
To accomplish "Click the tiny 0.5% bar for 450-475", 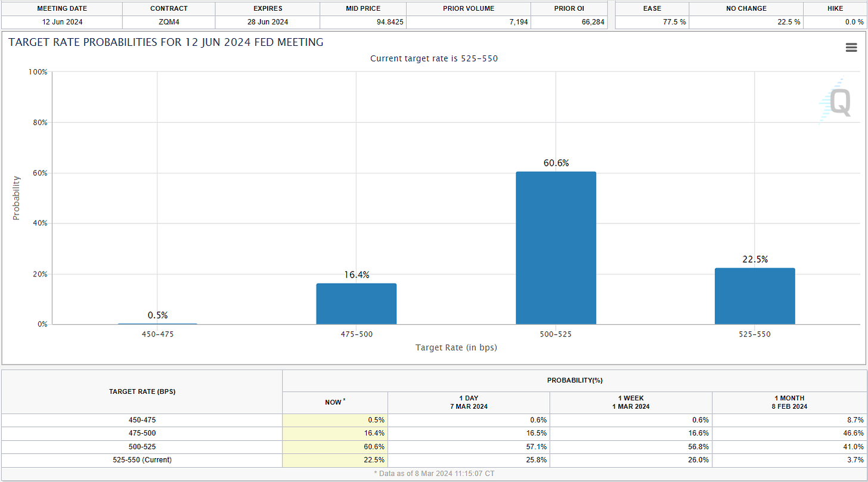I will (x=157, y=324).
